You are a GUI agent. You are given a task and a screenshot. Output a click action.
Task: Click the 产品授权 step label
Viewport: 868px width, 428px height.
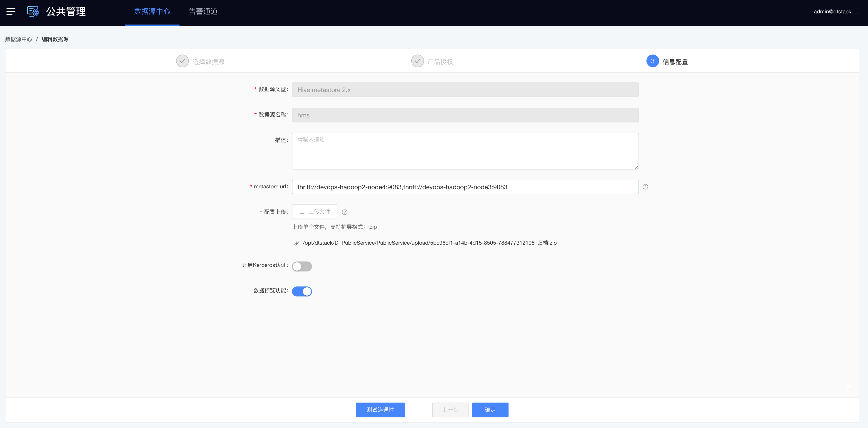[x=440, y=62]
